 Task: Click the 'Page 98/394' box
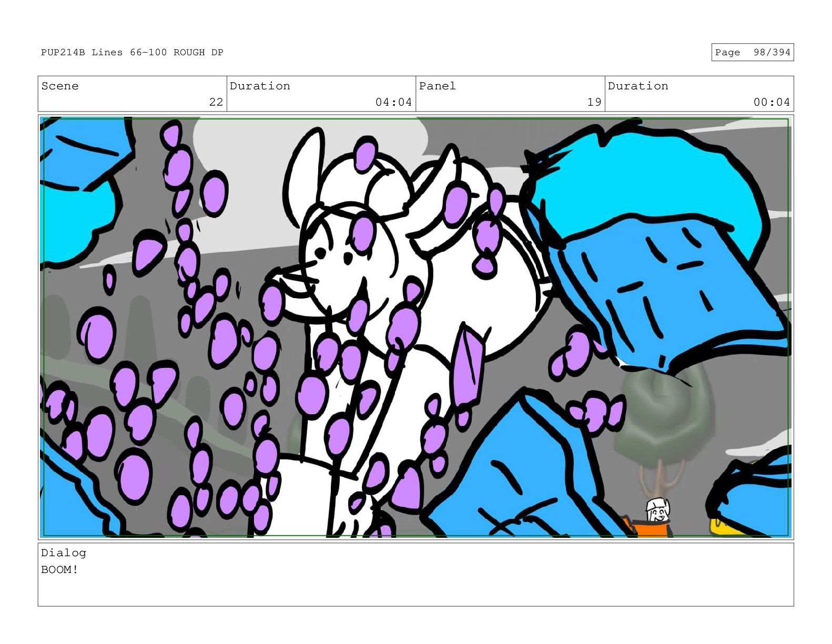pyautogui.click(x=752, y=52)
